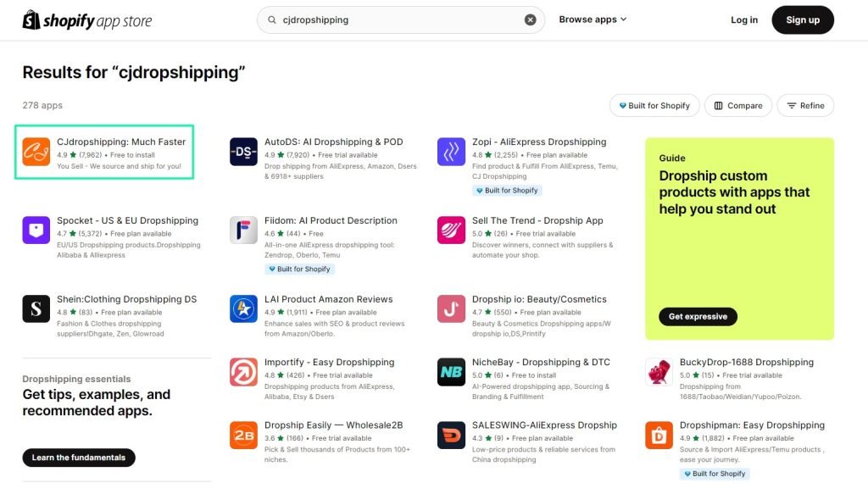Click the Dropshipman orange bag icon

[659, 435]
